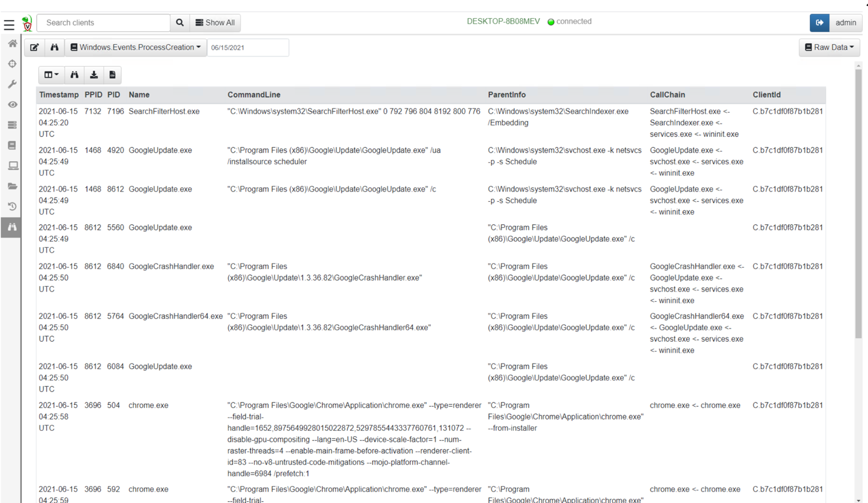Select the hunt manager crosshair icon
Viewport: 868px width, 503px height.
pos(12,63)
